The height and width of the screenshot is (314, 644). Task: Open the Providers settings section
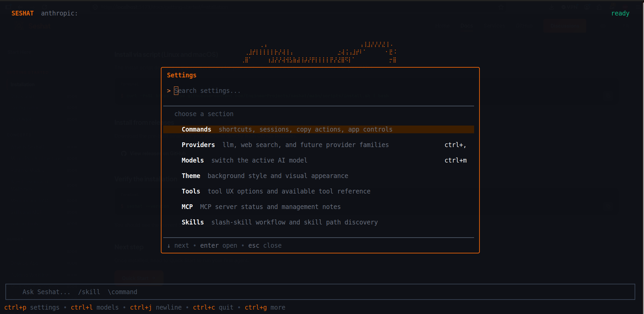click(x=318, y=145)
